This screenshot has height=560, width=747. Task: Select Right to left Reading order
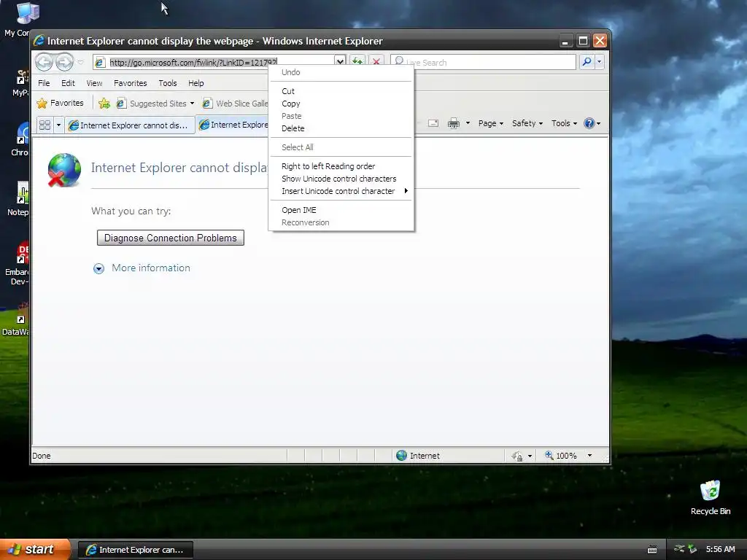tap(341, 166)
